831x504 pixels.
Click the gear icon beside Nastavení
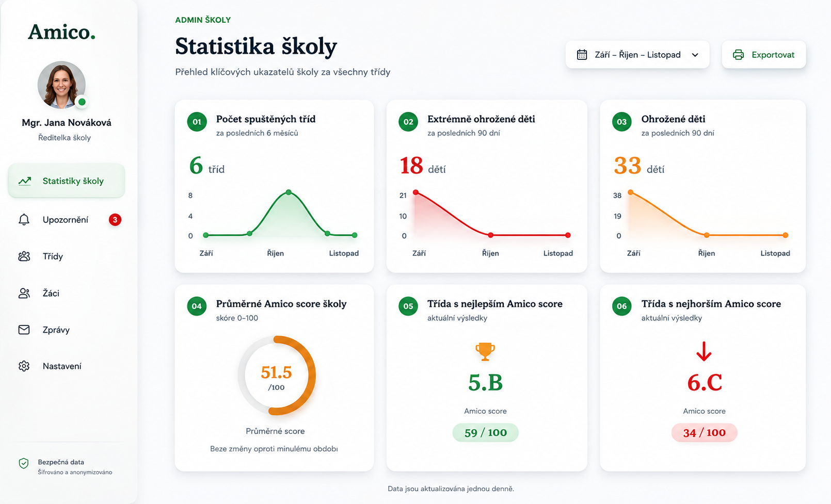coord(24,366)
